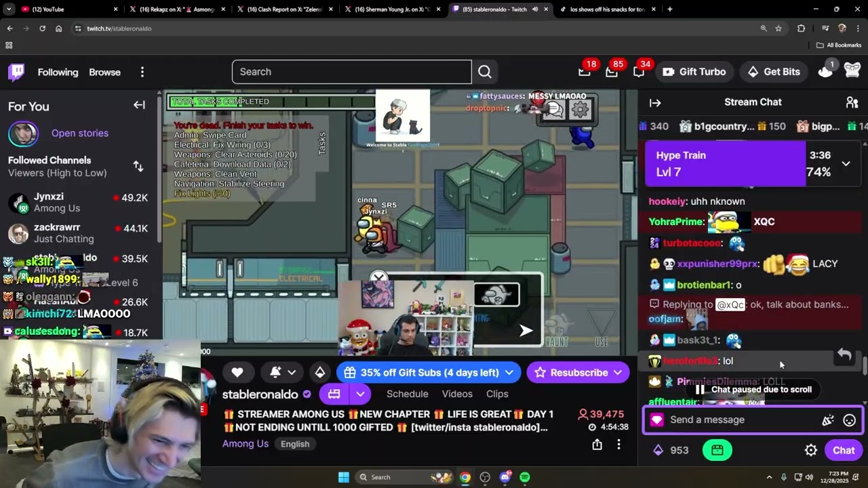Switch to Sherman Young Jr. on X tab
The width and height of the screenshot is (868, 488).
392,9
